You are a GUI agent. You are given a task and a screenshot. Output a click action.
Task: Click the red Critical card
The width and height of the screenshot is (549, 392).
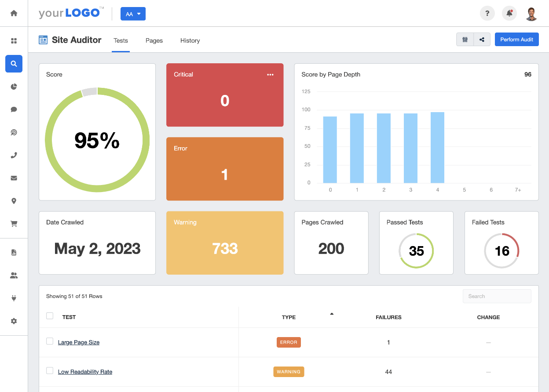(225, 95)
